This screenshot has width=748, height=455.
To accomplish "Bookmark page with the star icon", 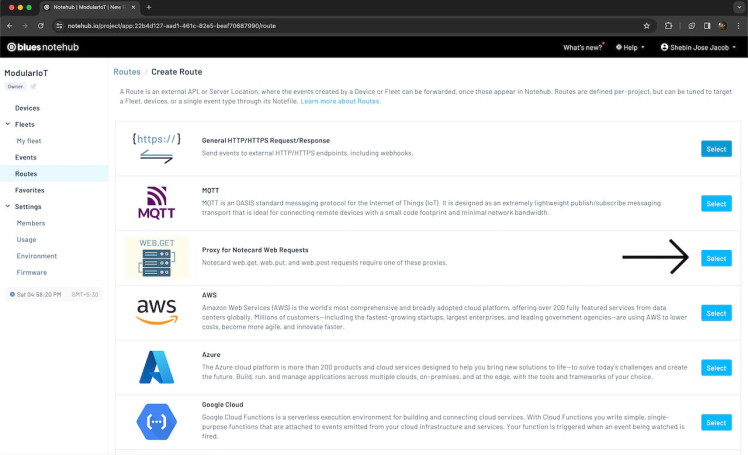I will [x=646, y=26].
